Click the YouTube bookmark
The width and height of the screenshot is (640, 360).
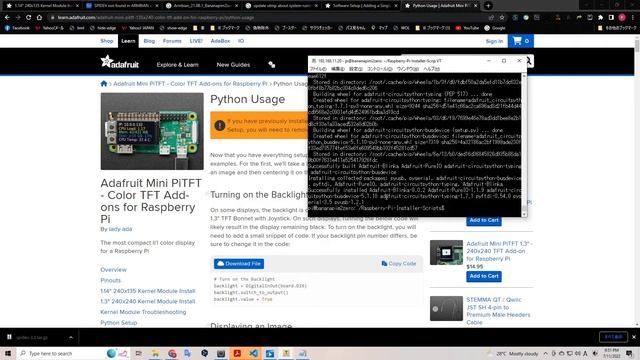point(467,28)
